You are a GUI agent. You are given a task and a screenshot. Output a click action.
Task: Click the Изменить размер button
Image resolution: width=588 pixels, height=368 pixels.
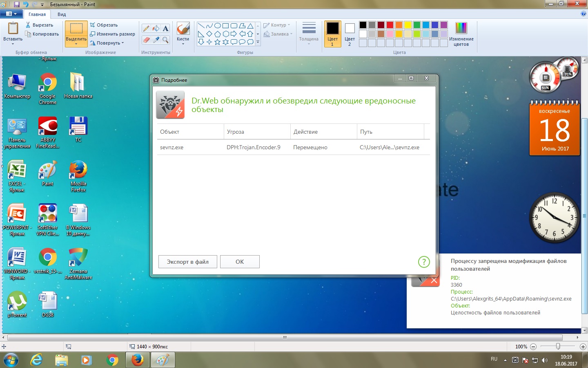(x=113, y=34)
